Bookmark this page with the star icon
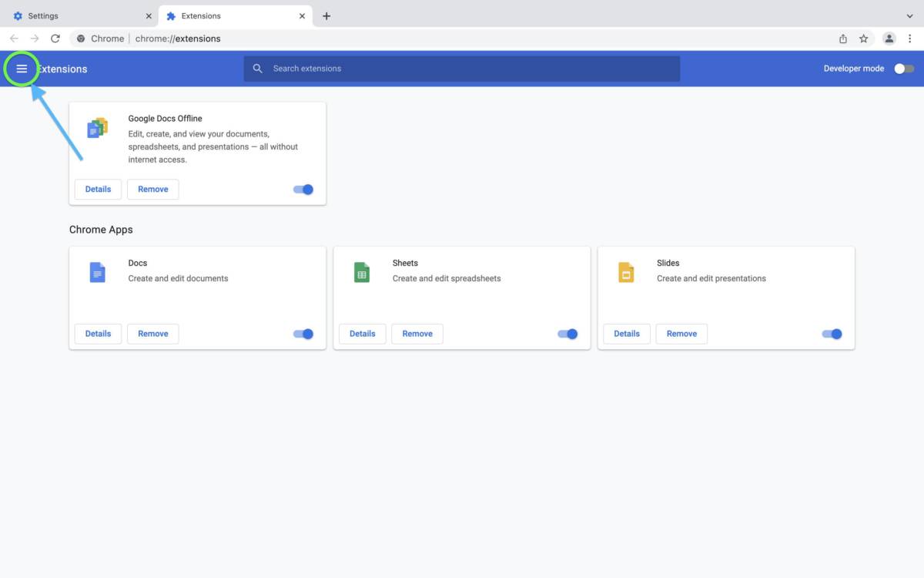924x578 pixels. 864,39
